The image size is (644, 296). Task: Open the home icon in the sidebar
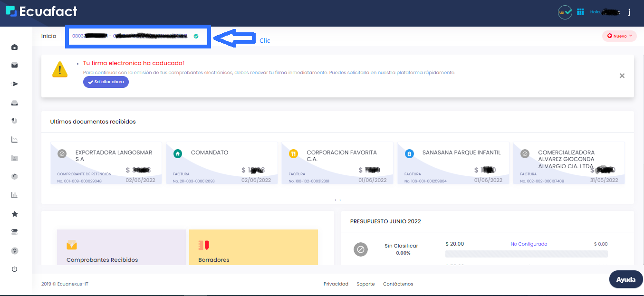click(x=14, y=47)
